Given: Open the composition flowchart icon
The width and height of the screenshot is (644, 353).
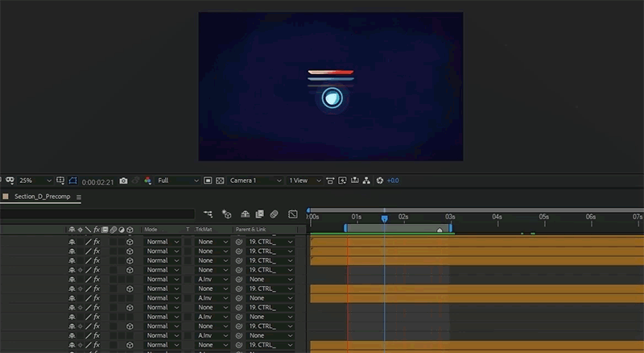Looking at the screenshot, I should tap(366, 181).
